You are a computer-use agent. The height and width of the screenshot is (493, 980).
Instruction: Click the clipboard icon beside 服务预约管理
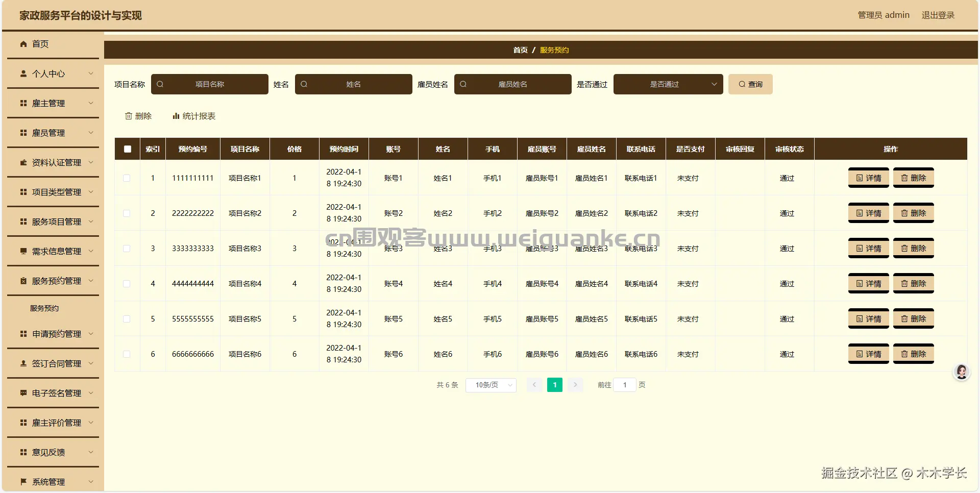pos(23,281)
